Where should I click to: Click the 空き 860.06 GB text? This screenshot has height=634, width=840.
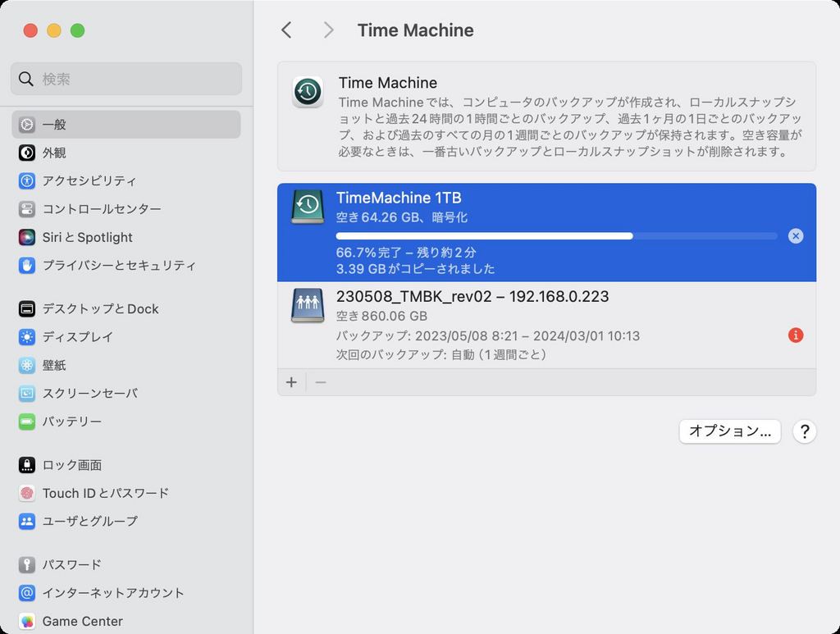pyautogui.click(x=381, y=317)
